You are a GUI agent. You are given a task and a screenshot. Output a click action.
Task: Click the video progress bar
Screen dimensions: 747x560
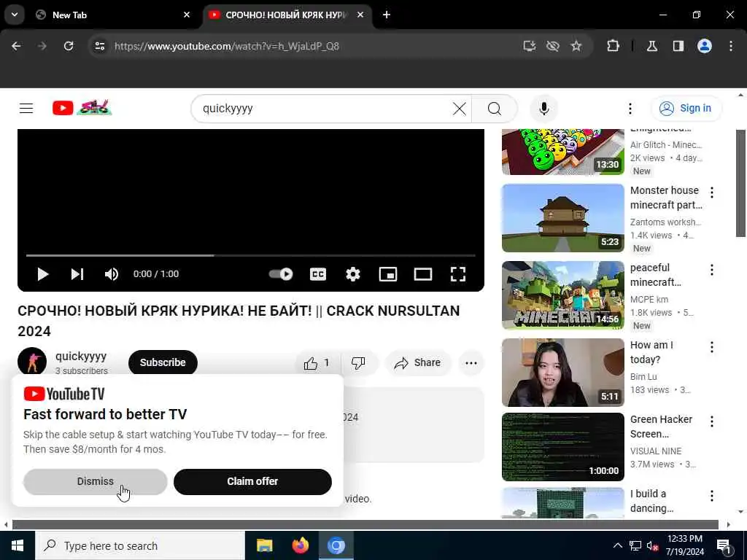click(251, 256)
